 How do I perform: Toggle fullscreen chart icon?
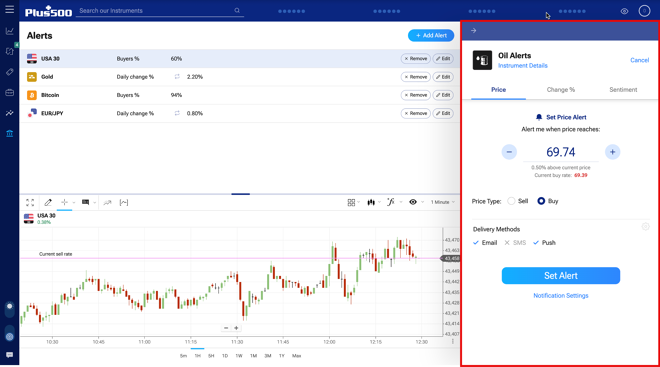[30, 202]
